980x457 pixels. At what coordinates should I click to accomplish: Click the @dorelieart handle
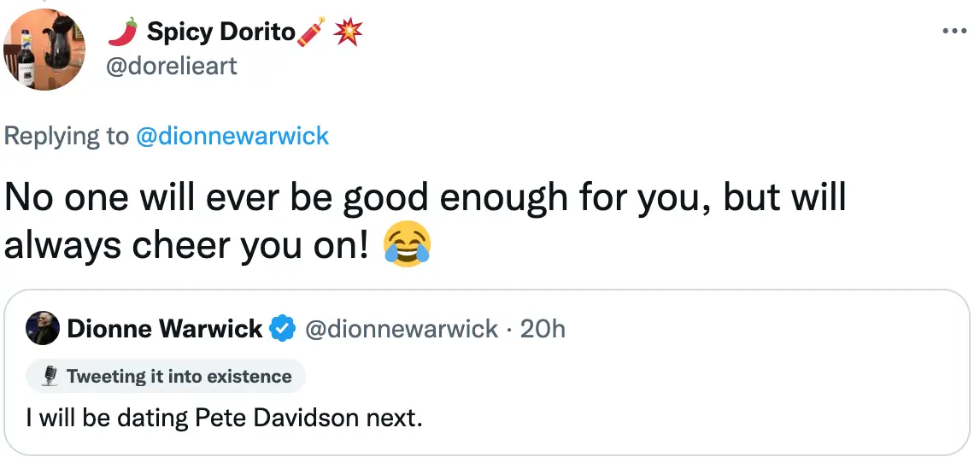point(171,65)
